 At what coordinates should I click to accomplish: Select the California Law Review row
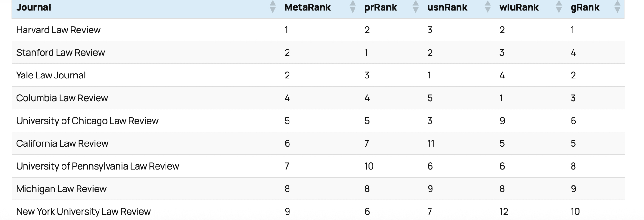pyautogui.click(x=62, y=143)
